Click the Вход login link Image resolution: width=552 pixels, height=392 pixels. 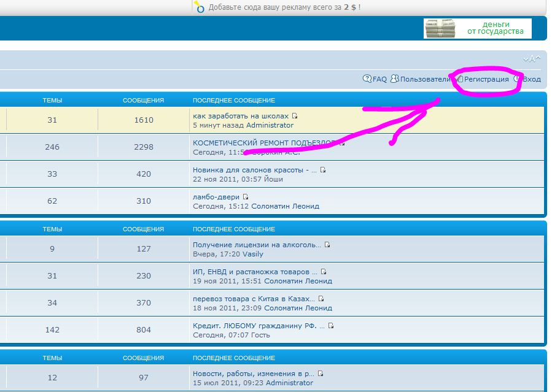pos(531,79)
